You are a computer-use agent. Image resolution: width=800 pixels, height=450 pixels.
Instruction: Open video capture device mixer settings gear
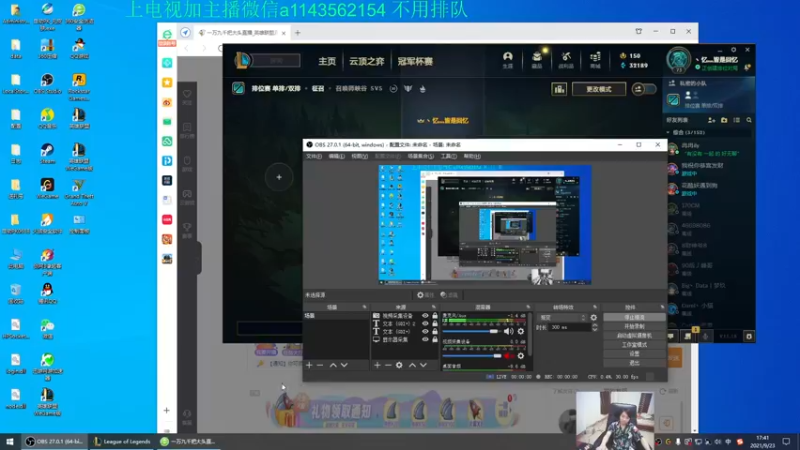coord(520,356)
